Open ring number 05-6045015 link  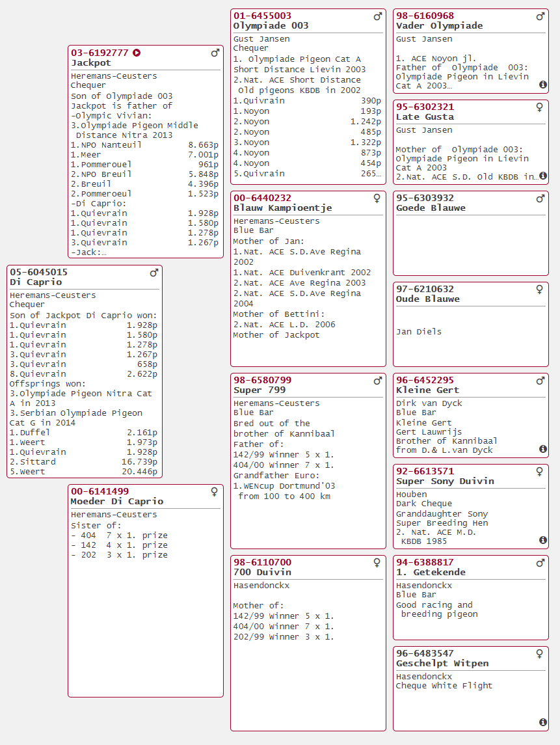pos(38,272)
